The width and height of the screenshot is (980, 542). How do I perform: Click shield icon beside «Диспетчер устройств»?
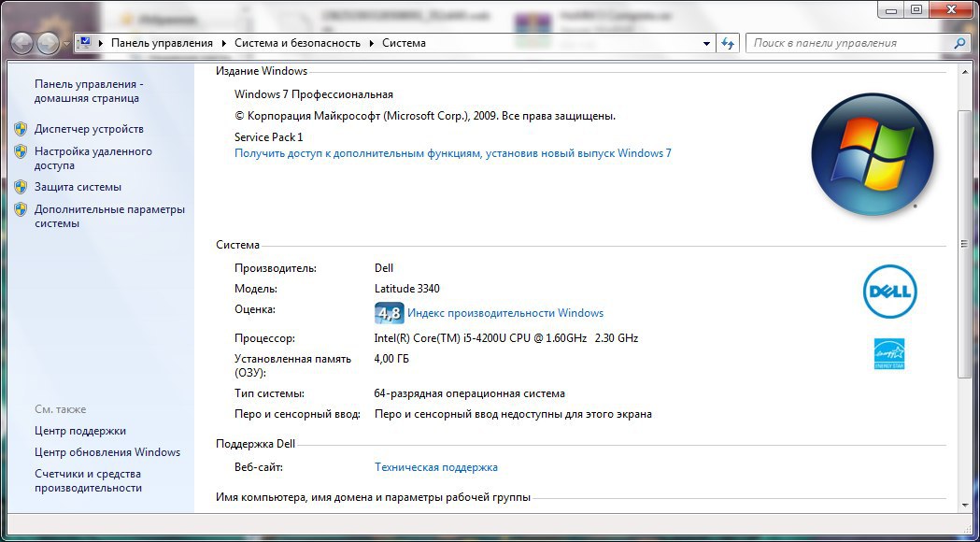coord(21,129)
